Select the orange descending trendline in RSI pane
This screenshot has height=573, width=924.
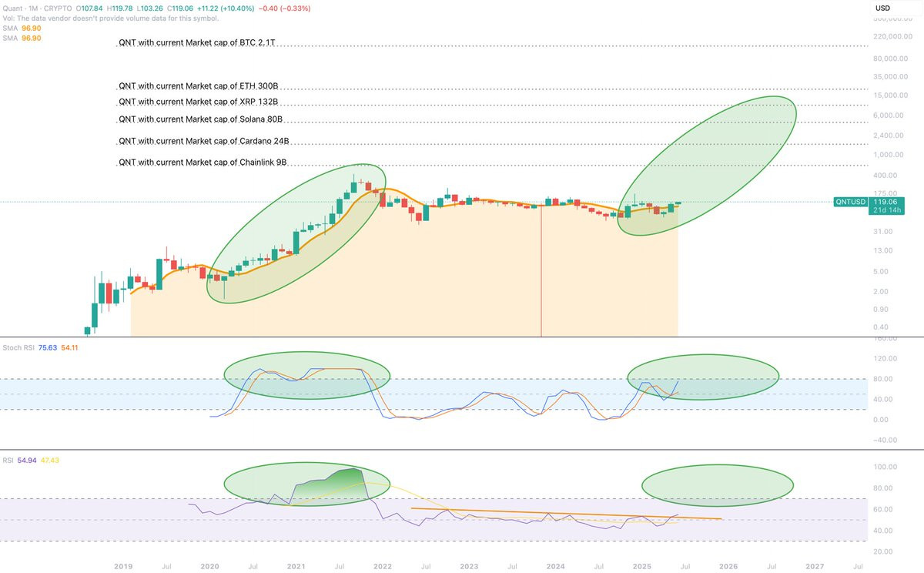click(x=566, y=514)
